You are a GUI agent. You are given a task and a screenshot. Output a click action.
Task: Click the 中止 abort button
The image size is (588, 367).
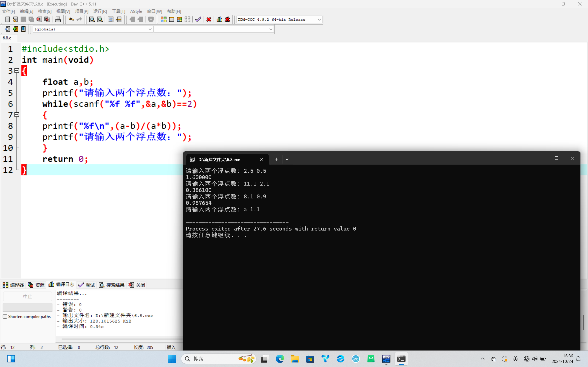coord(28,296)
